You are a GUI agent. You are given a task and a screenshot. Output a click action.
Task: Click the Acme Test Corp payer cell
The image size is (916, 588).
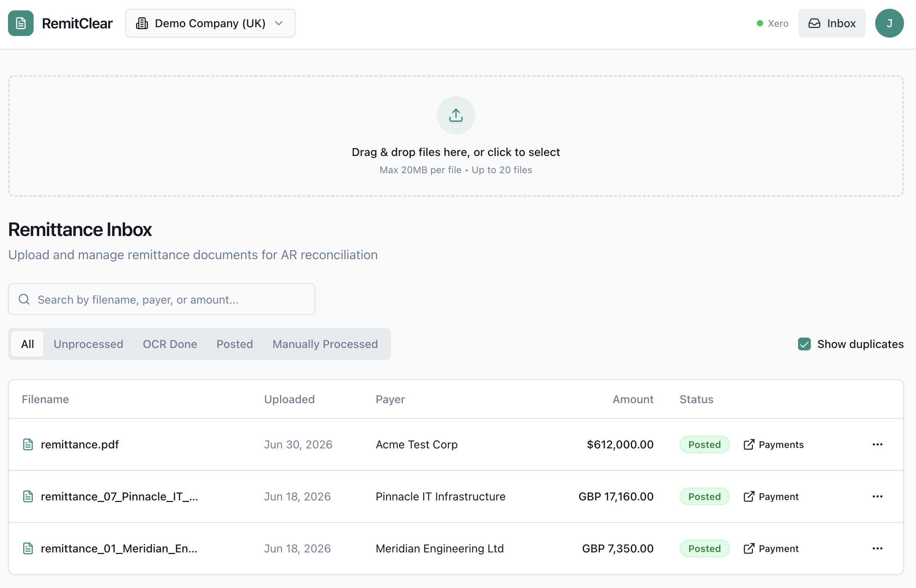[x=417, y=444]
